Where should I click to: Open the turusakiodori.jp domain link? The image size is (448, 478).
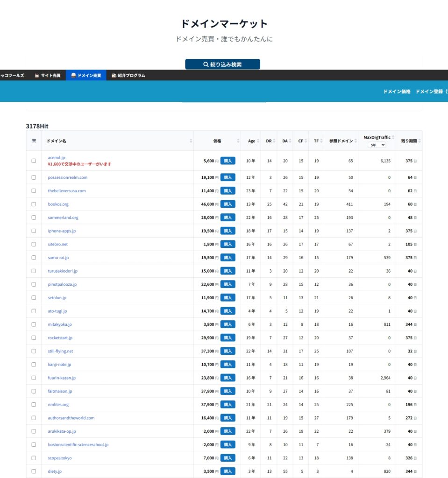[63, 271]
